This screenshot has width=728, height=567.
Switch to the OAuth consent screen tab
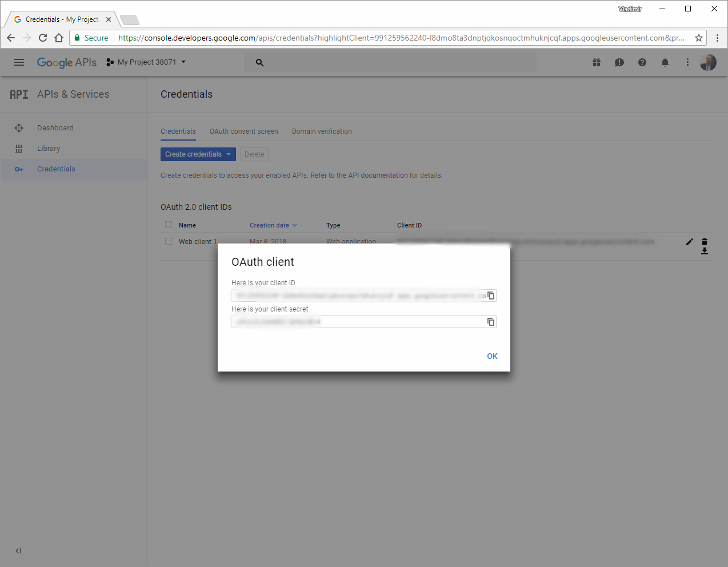(243, 131)
